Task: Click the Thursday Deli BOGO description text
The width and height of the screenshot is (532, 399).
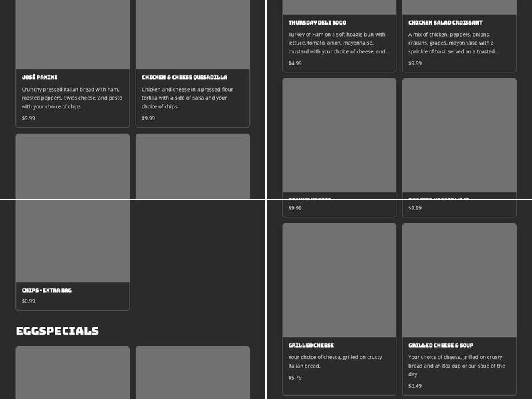Action: coord(338,43)
